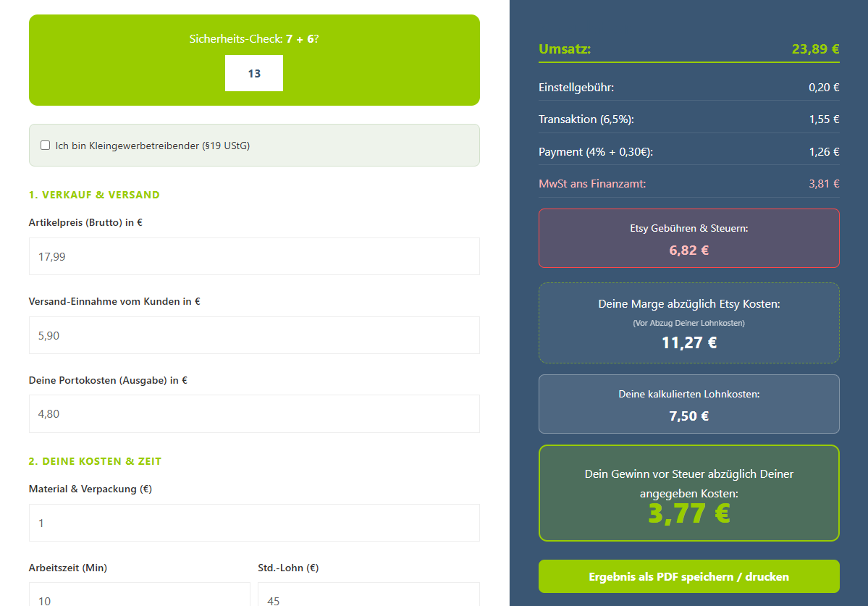Viewport: 868px width, 606px height.
Task: Click the Transaktion (6,5%) fee row
Action: [688, 119]
